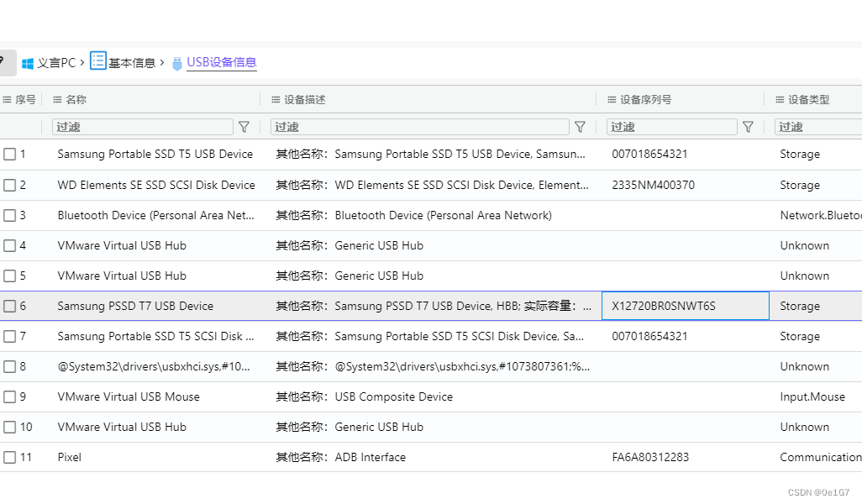The height and width of the screenshot is (504, 862).
Task: Click VMware Virtual USB Hub in row 4
Action: coord(122,245)
